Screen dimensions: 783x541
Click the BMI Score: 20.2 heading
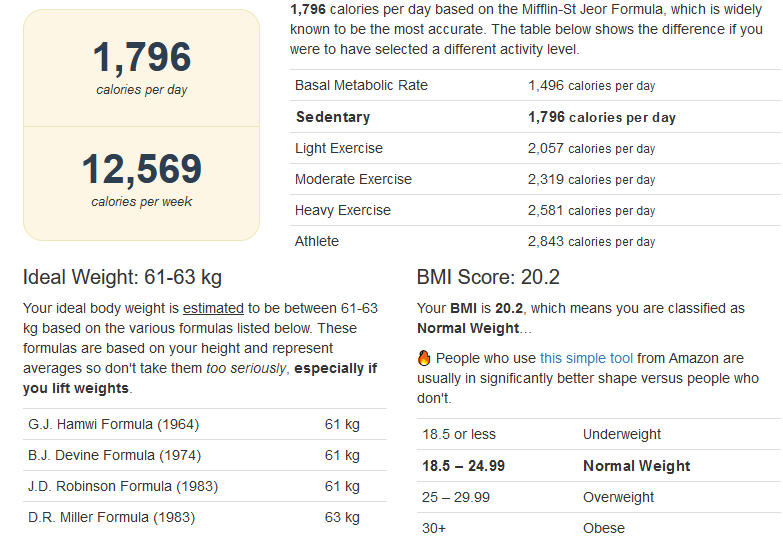pyautogui.click(x=488, y=277)
